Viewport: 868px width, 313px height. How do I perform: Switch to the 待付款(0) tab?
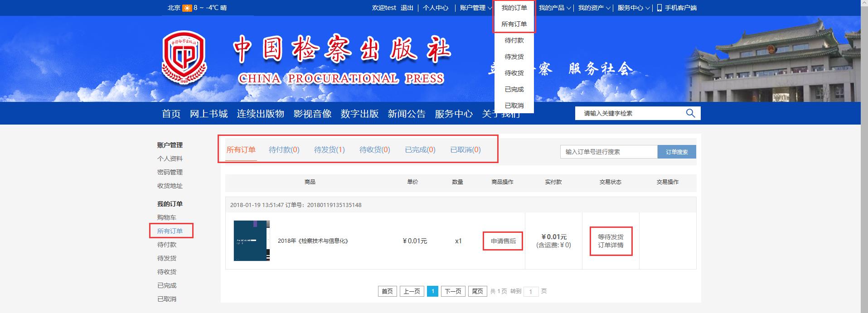click(x=284, y=150)
